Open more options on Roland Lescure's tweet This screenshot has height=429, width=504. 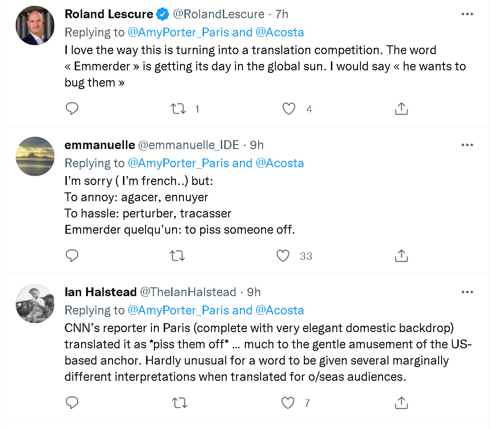click(467, 14)
